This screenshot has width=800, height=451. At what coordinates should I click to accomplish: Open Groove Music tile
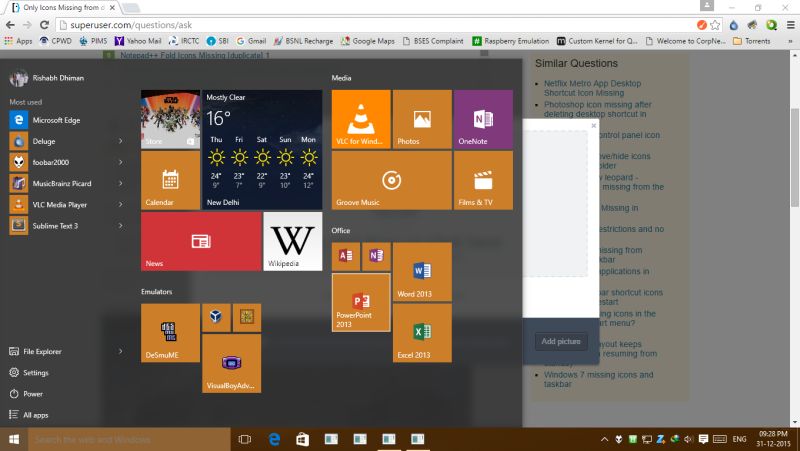pyautogui.click(x=391, y=180)
